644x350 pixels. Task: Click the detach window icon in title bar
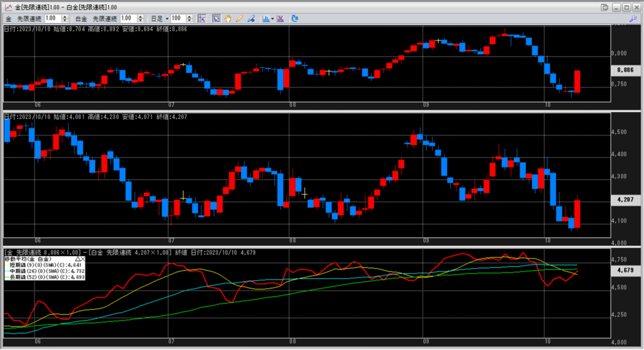(604, 6)
